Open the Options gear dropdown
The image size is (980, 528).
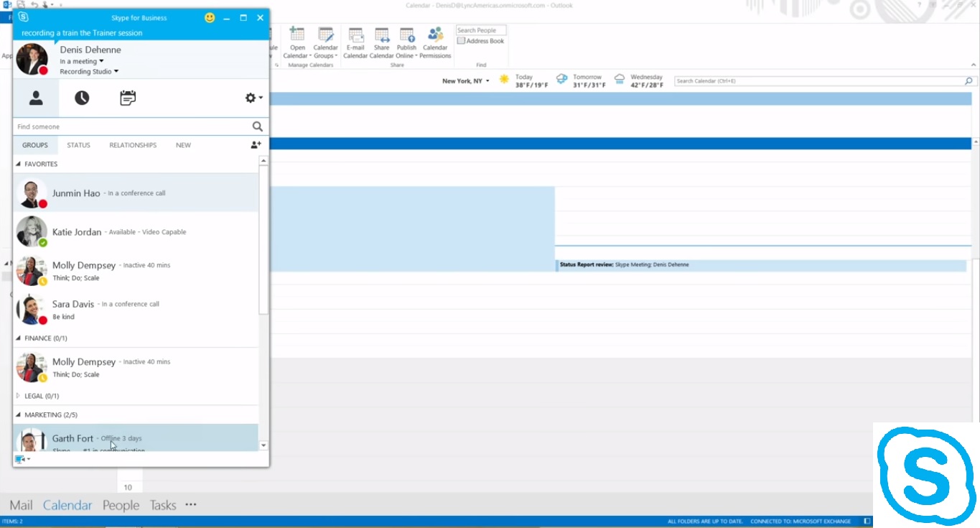coord(253,98)
